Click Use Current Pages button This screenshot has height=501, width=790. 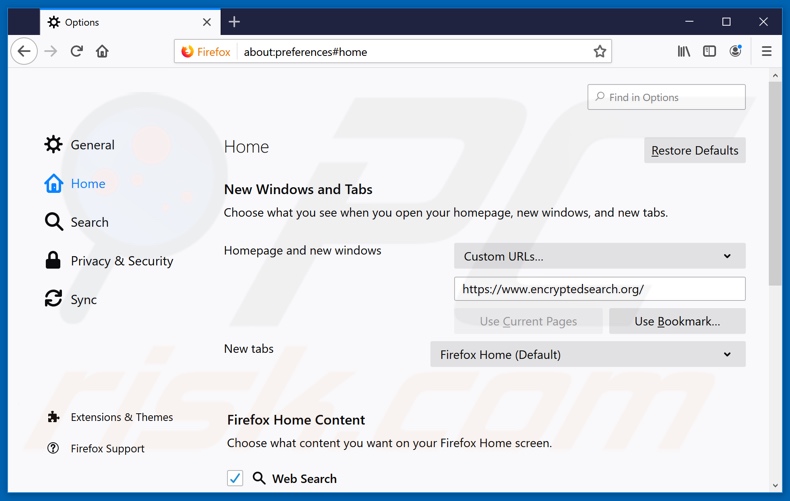point(528,321)
